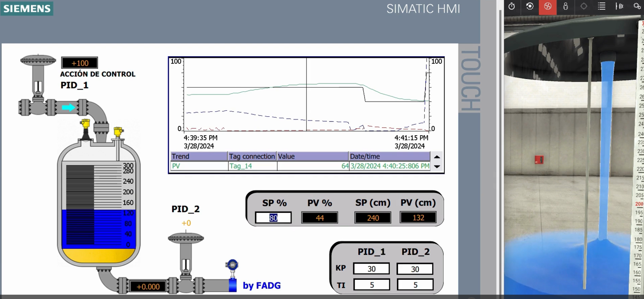Viewport: 644px width, 299px height.
Task: Click the PID_1 TI value field
Action: 371,285
